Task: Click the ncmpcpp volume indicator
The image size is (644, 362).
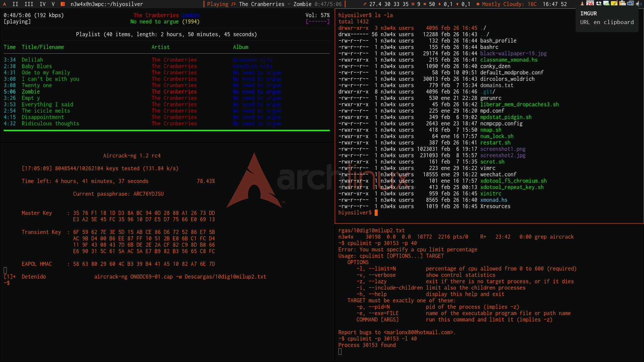Action: click(x=317, y=15)
